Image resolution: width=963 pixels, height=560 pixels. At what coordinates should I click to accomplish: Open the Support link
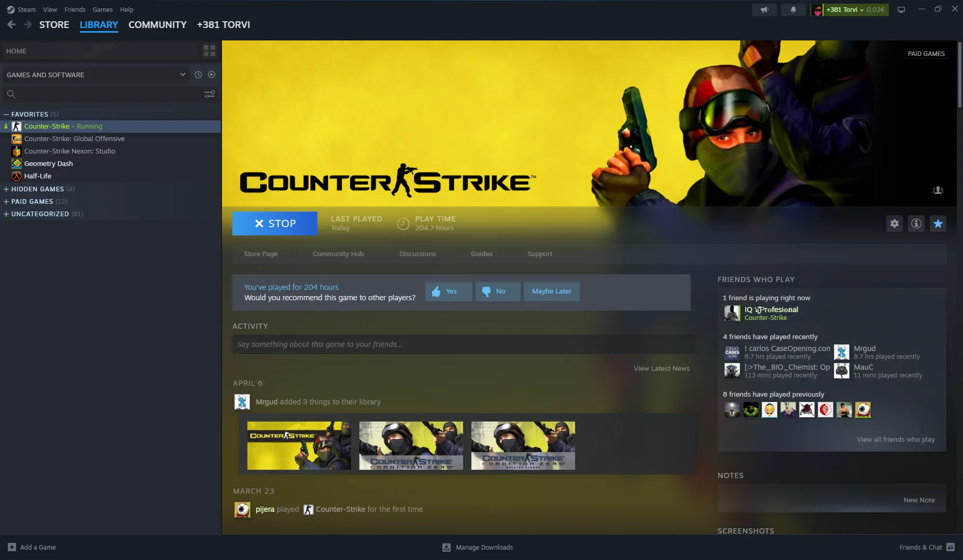540,254
